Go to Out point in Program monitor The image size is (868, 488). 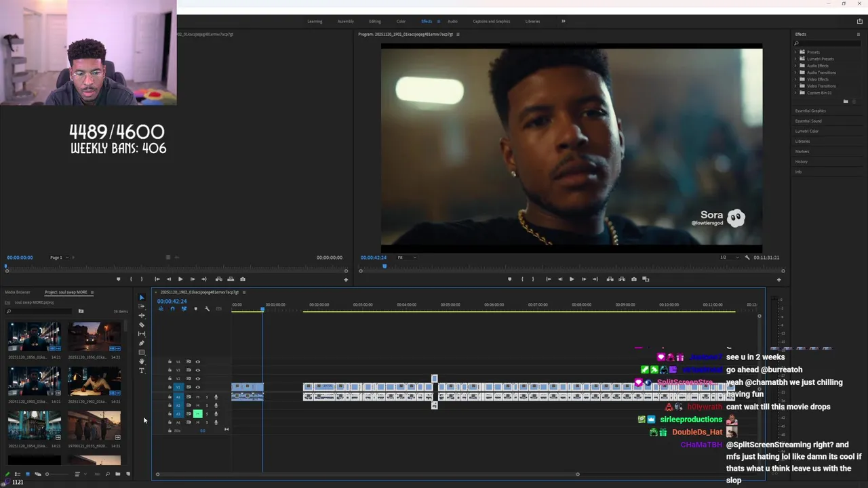[595, 279]
